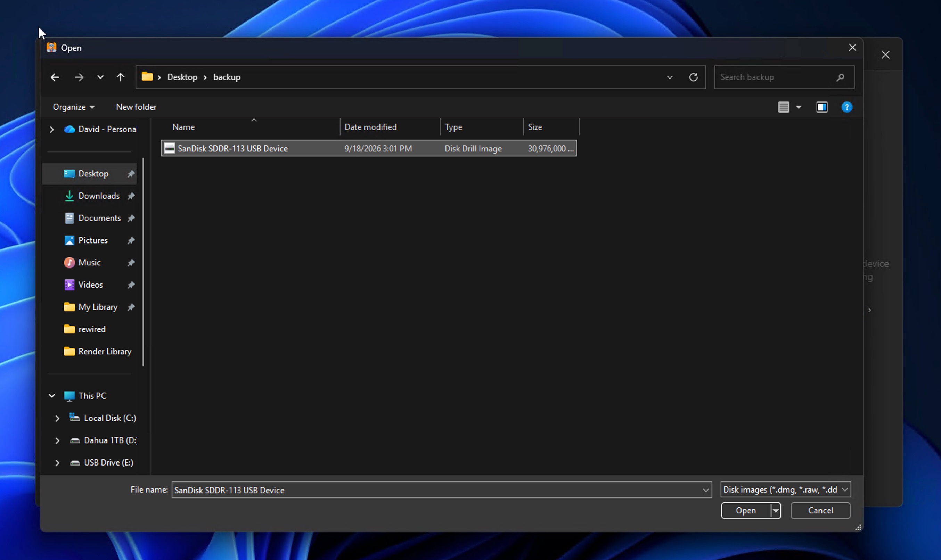Open Music in the sidebar

(89, 263)
